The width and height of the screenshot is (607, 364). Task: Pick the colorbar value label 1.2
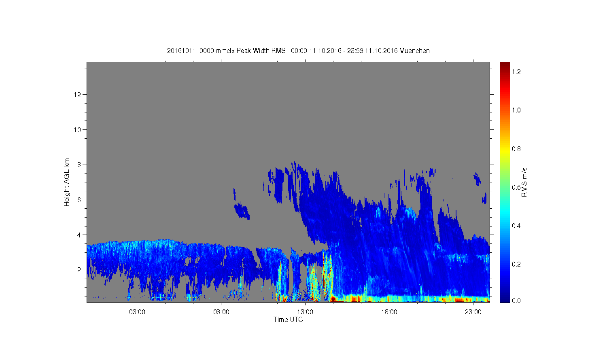pyautogui.click(x=516, y=72)
